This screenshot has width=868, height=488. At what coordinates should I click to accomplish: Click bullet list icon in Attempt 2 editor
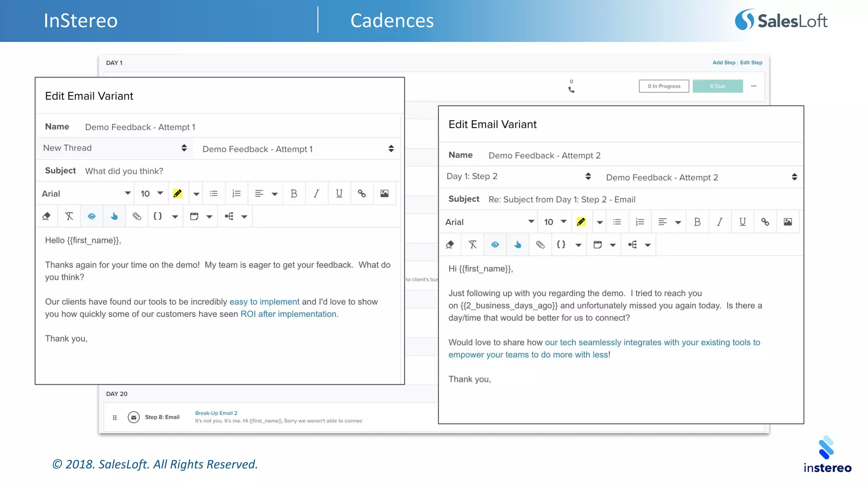(617, 222)
